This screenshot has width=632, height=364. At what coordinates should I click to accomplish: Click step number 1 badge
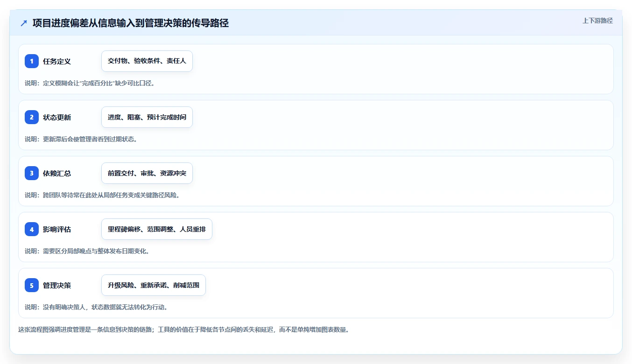click(x=32, y=61)
